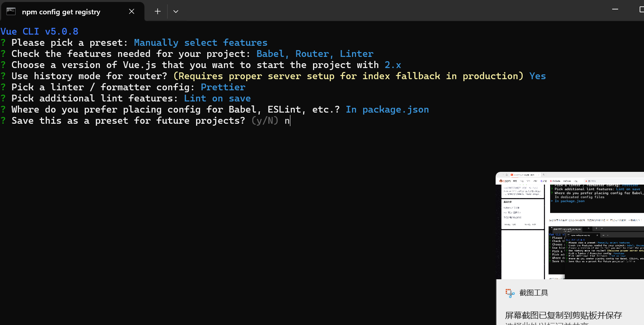The image size is (644, 325).
Task: Minimize the terminal window
Action: click(x=615, y=9)
